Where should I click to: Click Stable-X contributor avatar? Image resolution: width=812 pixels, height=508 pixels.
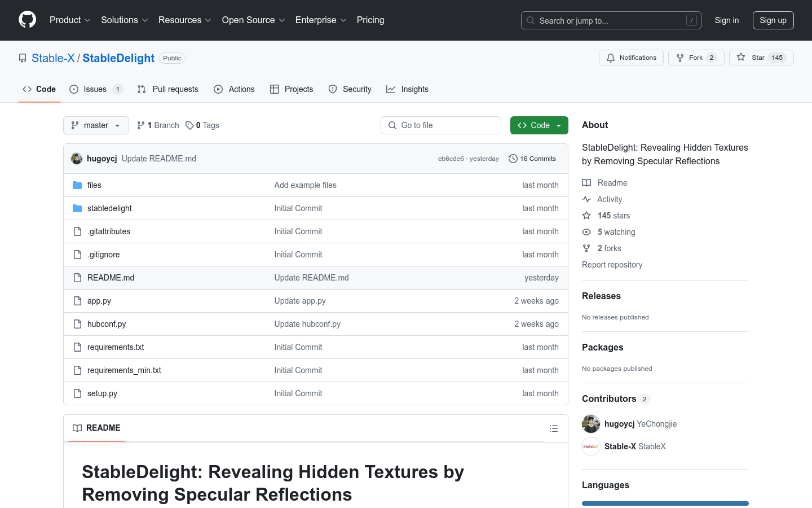(591, 446)
